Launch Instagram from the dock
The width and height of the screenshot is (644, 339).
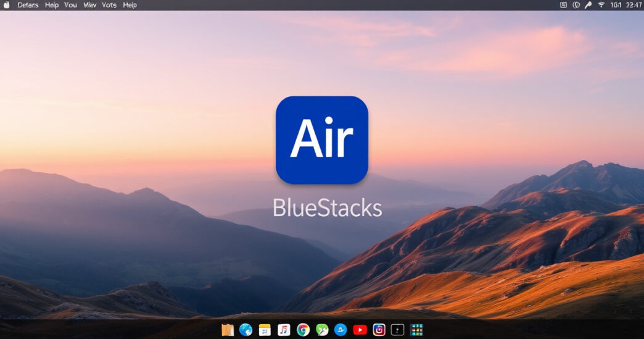379,330
